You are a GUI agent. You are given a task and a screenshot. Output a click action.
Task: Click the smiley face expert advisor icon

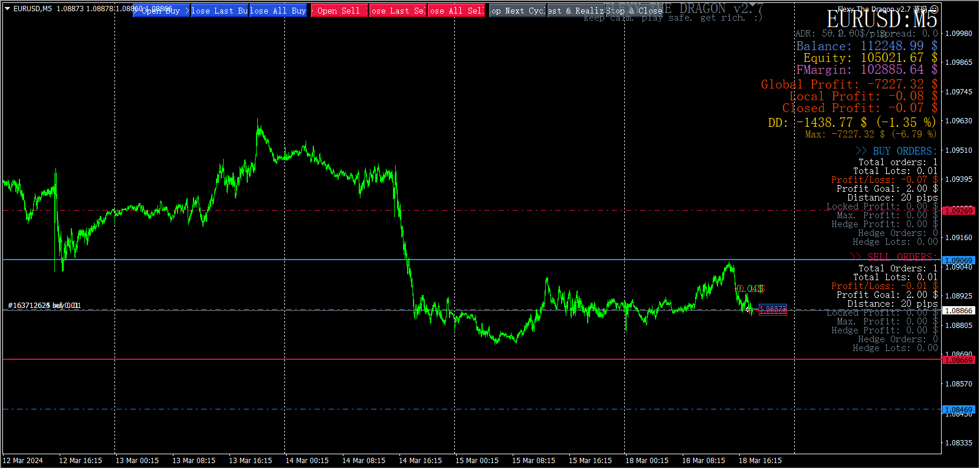point(934,9)
